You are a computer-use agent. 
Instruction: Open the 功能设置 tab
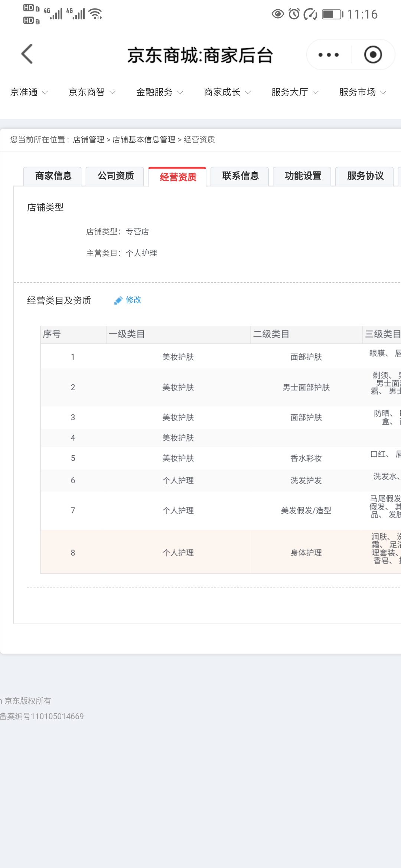tap(302, 176)
